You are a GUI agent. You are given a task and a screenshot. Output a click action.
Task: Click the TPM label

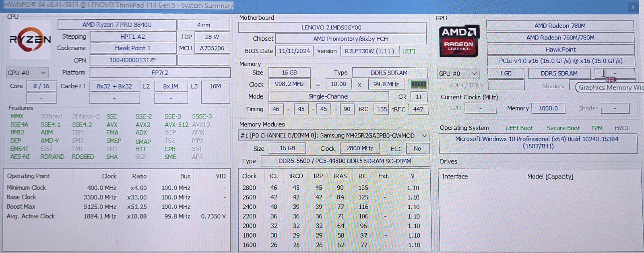pyautogui.click(x=597, y=128)
